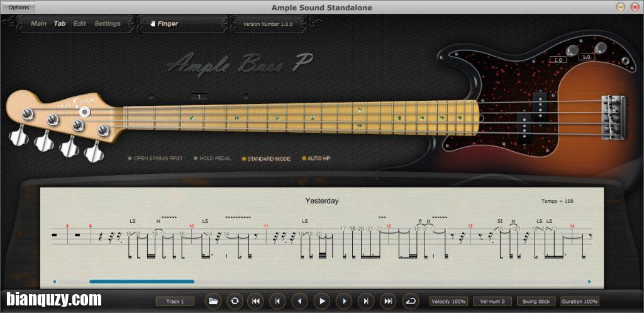Open the Track 1 selector
Viewport: 644px width, 313px height.
point(175,302)
